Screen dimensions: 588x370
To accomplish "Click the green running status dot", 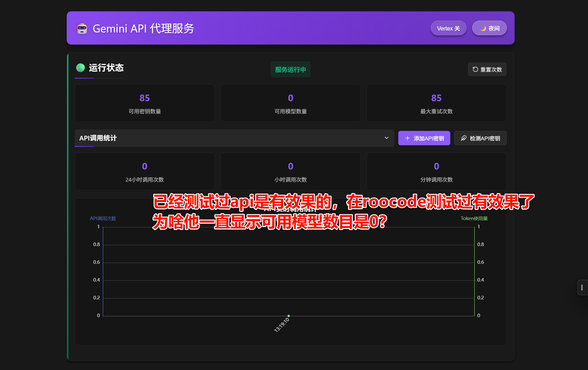I will 81,68.
